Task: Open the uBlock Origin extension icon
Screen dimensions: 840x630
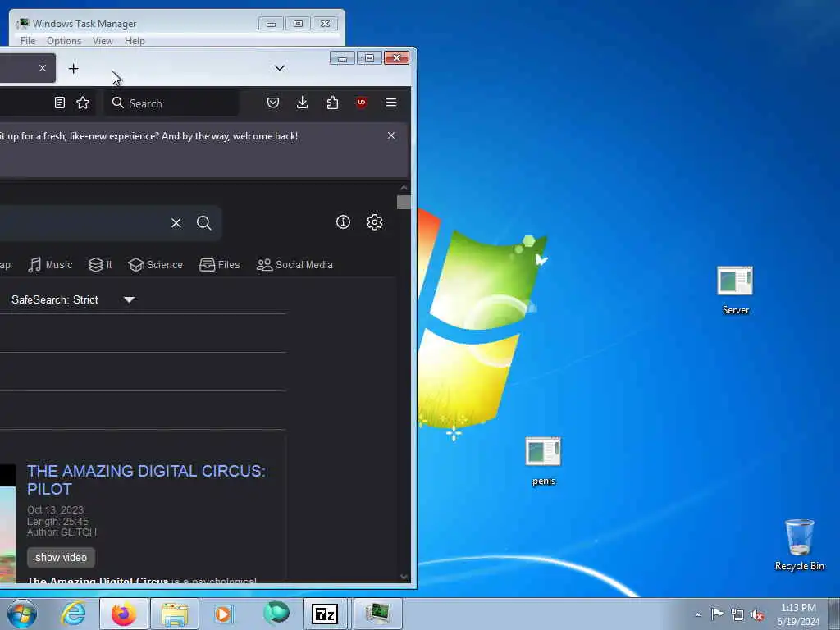Action: 362,103
